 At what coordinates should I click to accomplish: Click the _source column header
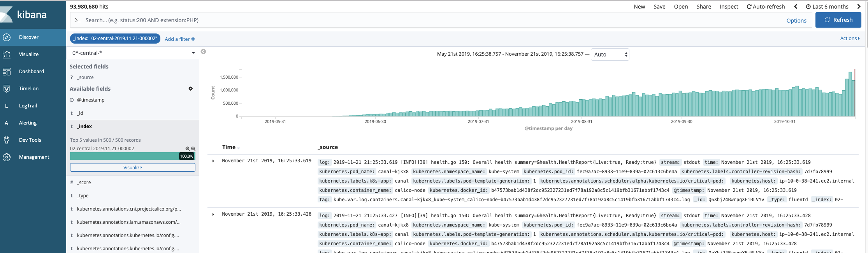(328, 147)
